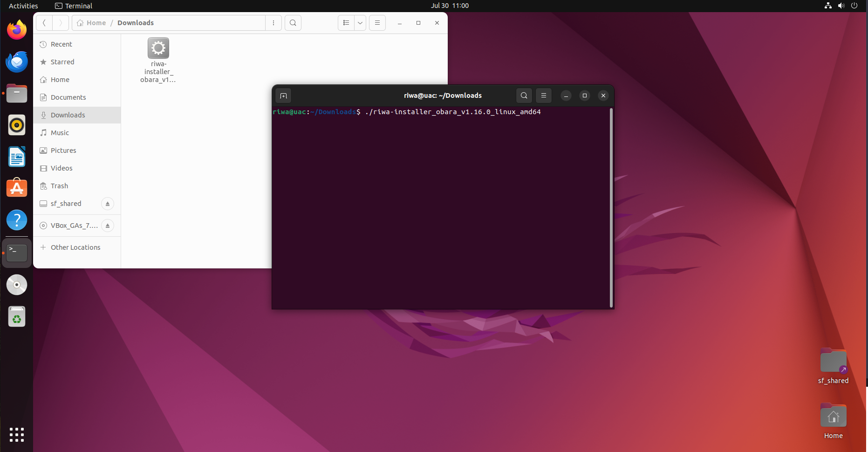Eject sf_shared volume in sidebar
The height and width of the screenshot is (452, 868).
pyautogui.click(x=108, y=204)
